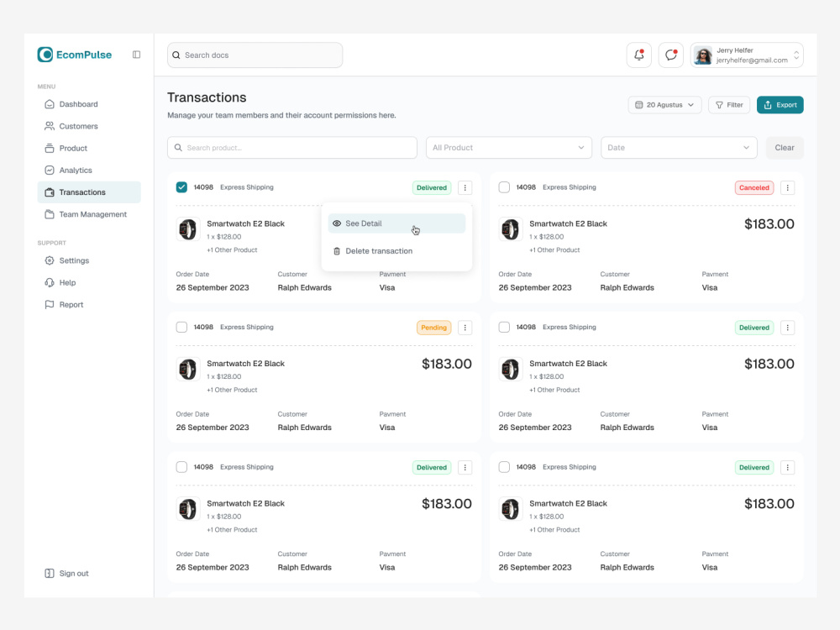Image resolution: width=840 pixels, height=630 pixels.
Task: Click the eye icon next to See Detail
Action: click(x=337, y=223)
